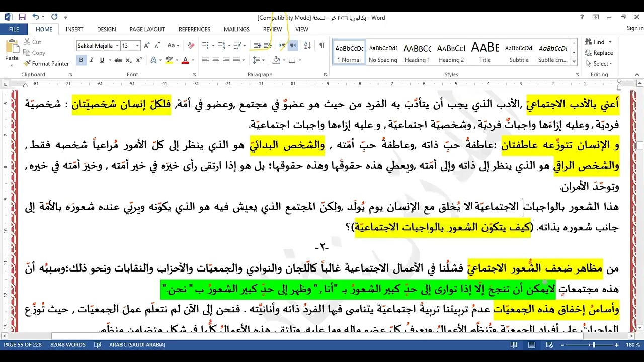This screenshot has width=644, height=362.
Task: Click the 82048 WORDS count in status bar
Action: 68,345
